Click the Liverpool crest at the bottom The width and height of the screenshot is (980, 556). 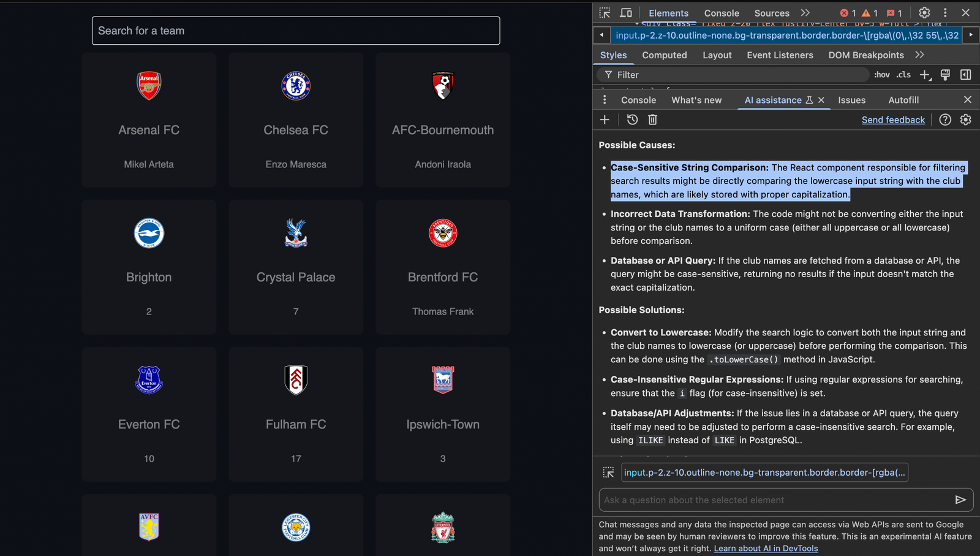pyautogui.click(x=443, y=527)
